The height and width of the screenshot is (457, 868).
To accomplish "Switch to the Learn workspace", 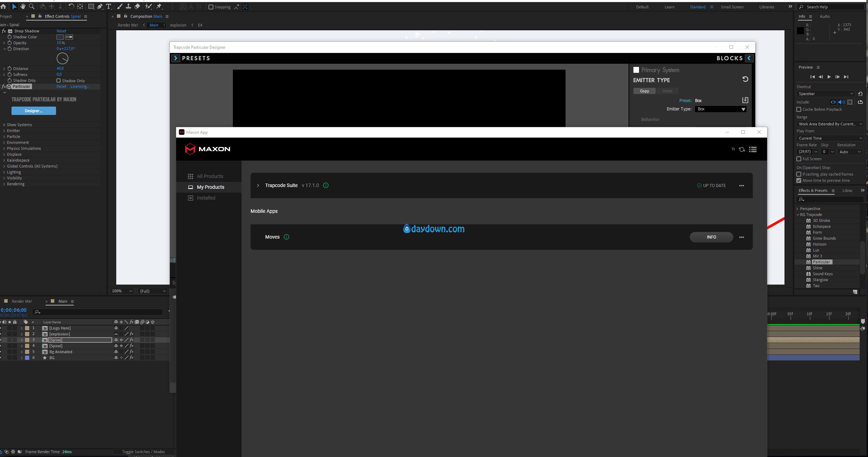I will point(669,7).
